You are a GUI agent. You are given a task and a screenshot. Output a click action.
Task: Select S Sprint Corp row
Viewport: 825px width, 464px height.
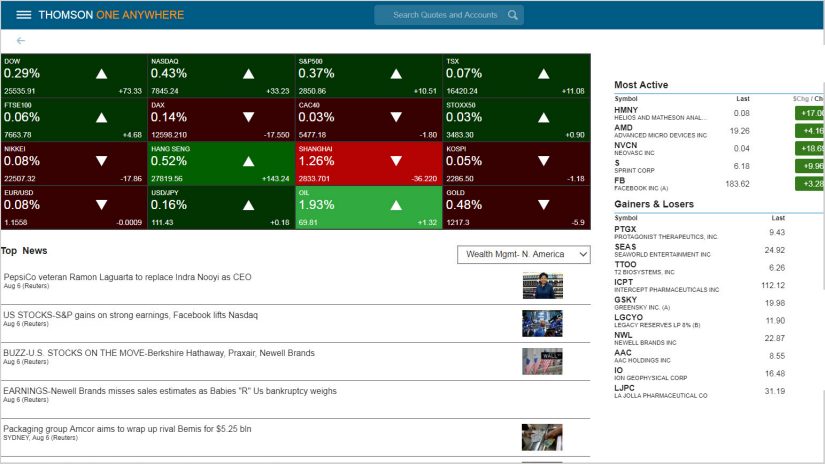[719, 166]
